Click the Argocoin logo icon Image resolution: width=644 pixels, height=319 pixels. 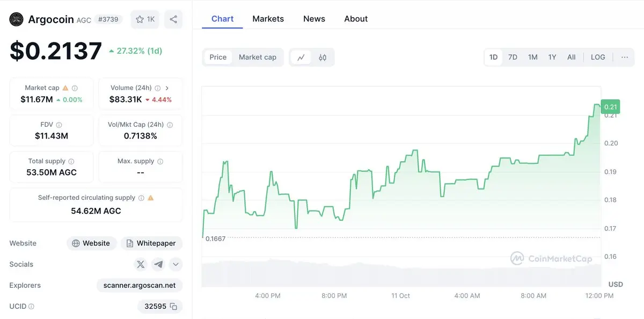click(17, 19)
